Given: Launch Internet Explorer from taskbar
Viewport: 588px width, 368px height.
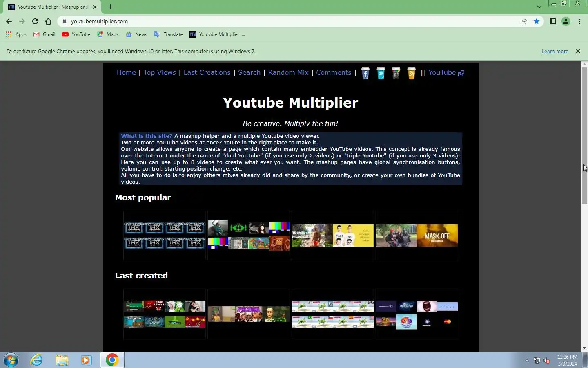Looking at the screenshot, I should pos(37,360).
